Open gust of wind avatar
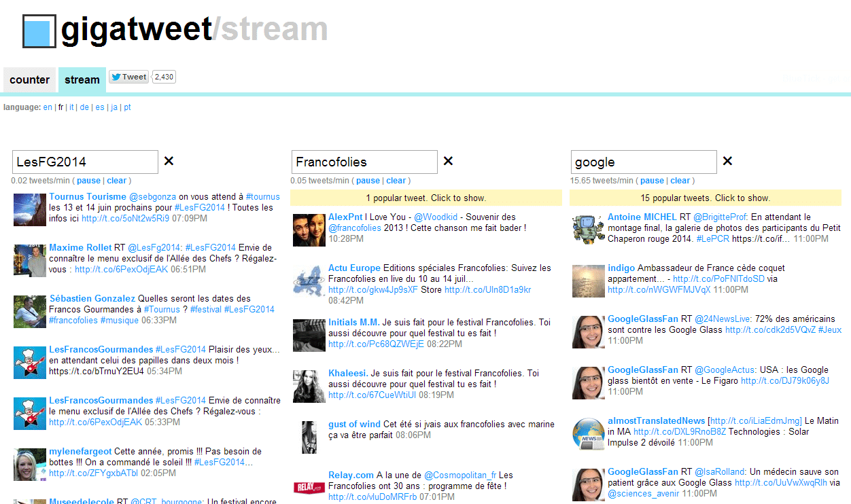Screen dimensions: 851x504 309,437
